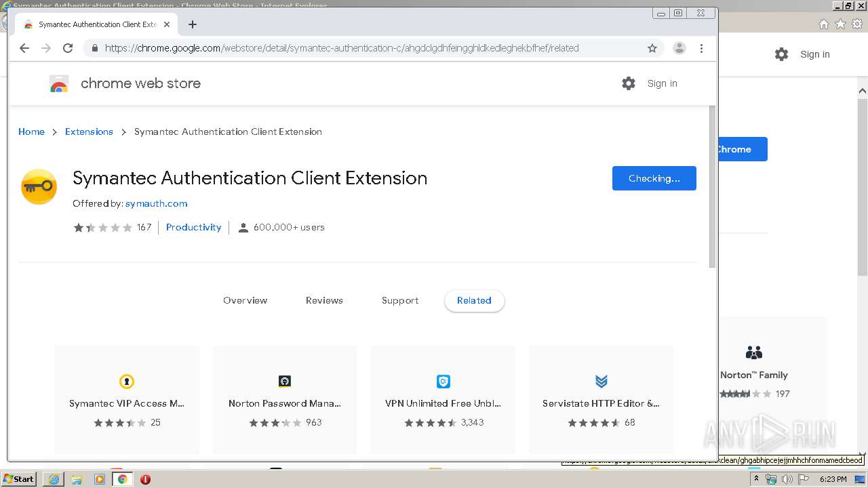Open Norton Password Manager card

[x=285, y=400]
